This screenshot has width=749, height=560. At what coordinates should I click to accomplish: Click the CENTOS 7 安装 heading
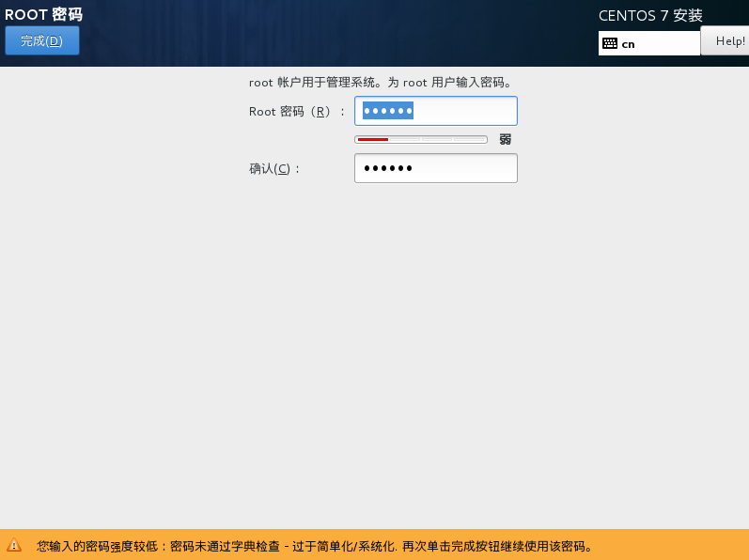pyautogui.click(x=650, y=16)
